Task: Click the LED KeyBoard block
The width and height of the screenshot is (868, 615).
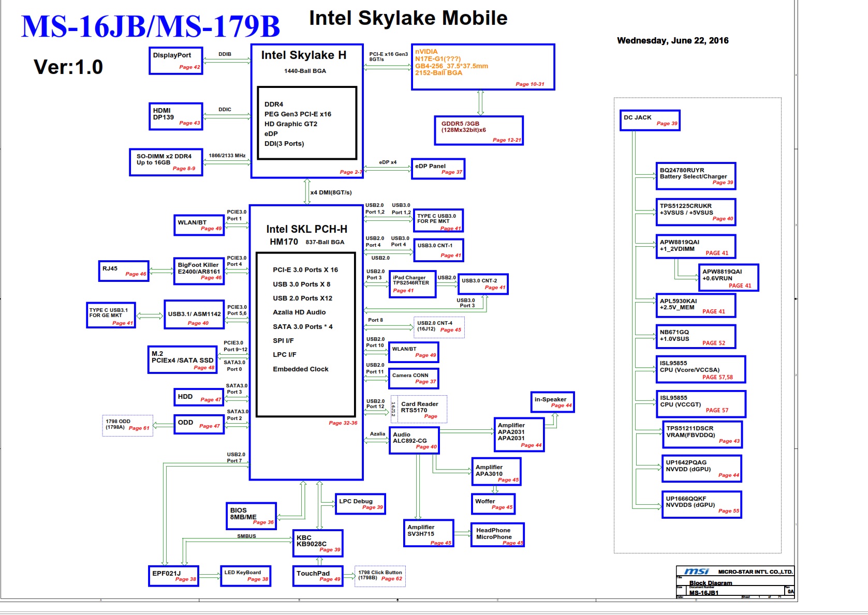Action: tap(246, 576)
